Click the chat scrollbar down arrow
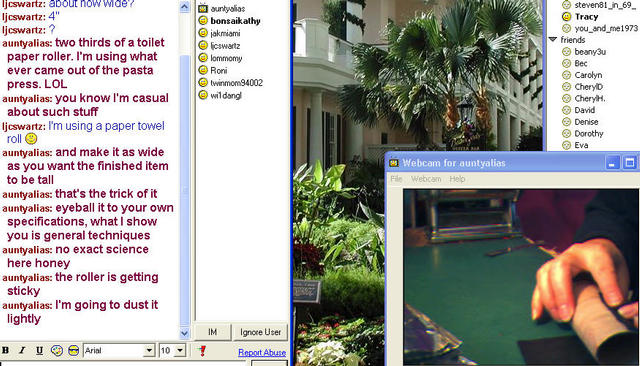This screenshot has width=640, height=366. point(184,333)
